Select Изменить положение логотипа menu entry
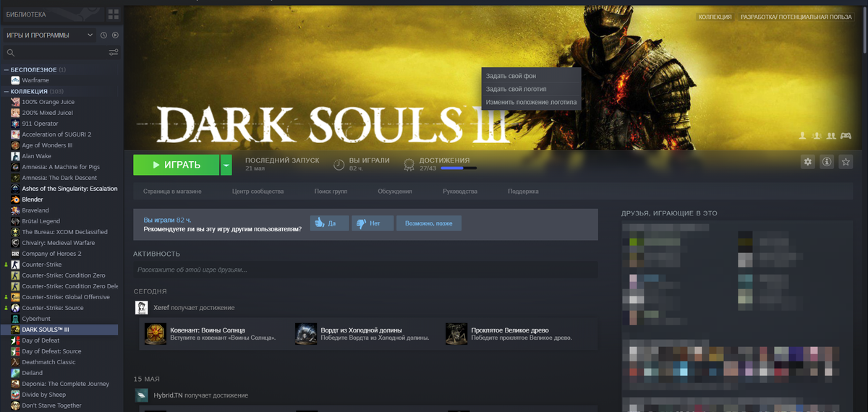 click(x=531, y=103)
